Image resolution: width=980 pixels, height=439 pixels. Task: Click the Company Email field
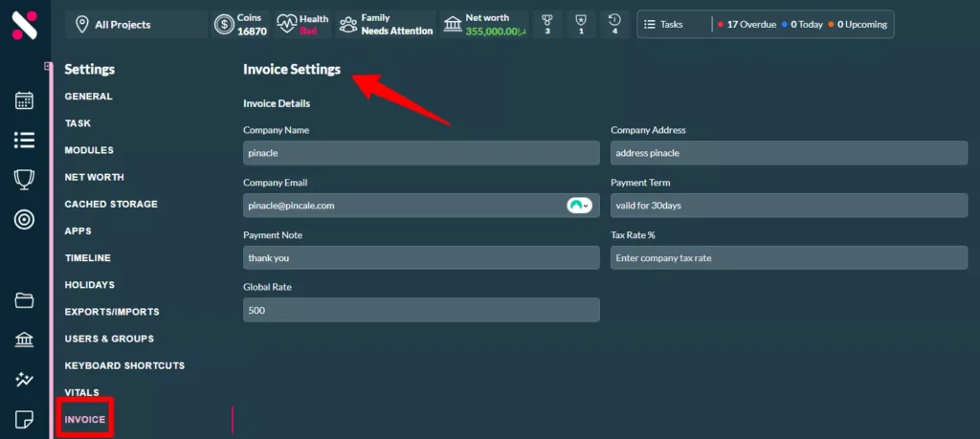tap(421, 205)
